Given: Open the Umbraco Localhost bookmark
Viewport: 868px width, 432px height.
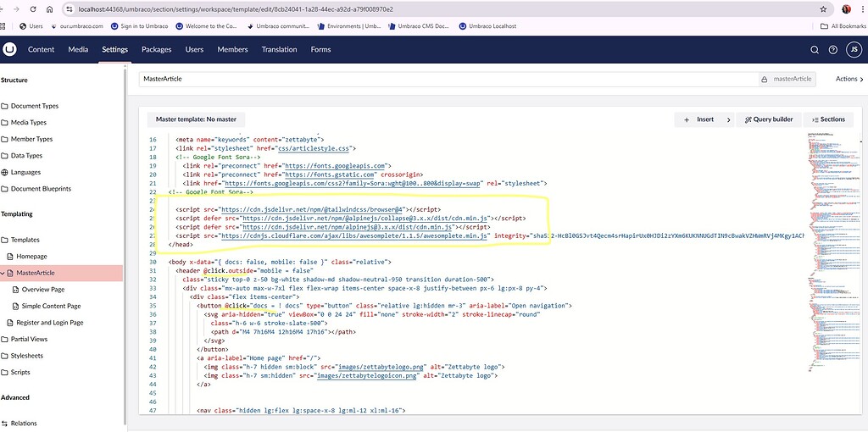Looking at the screenshot, I should click(487, 26).
